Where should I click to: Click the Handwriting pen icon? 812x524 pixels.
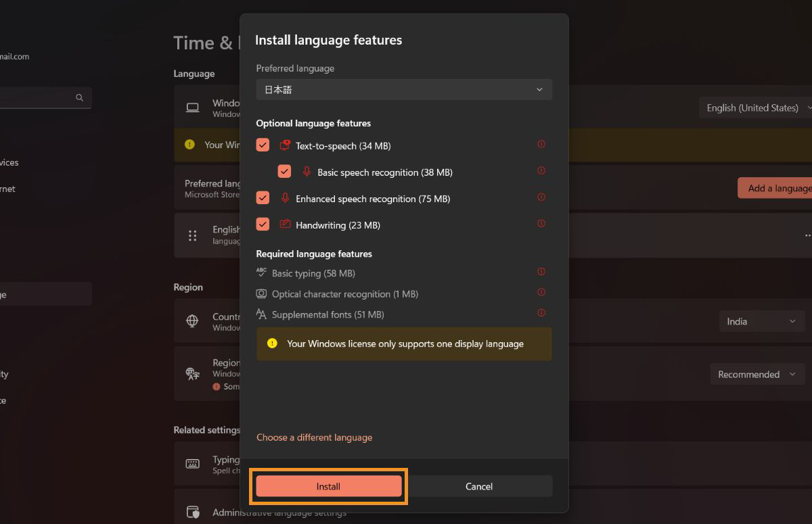point(284,224)
